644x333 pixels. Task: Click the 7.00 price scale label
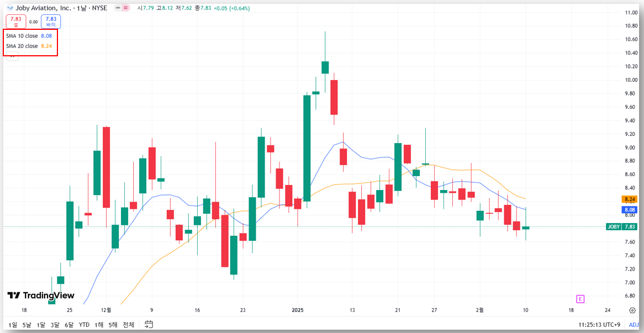click(630, 283)
